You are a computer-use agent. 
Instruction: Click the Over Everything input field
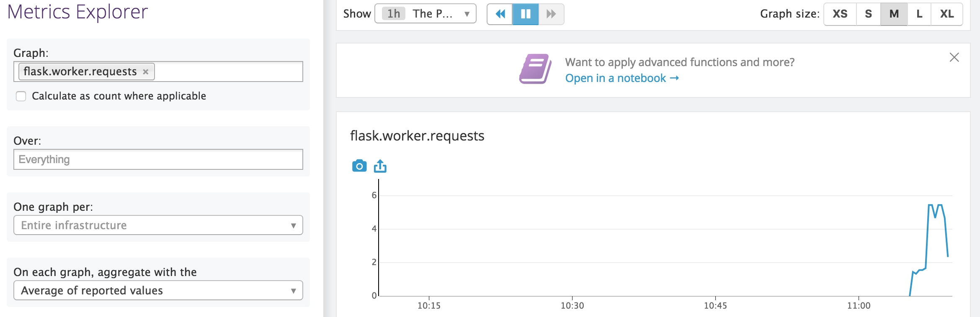pos(158,159)
